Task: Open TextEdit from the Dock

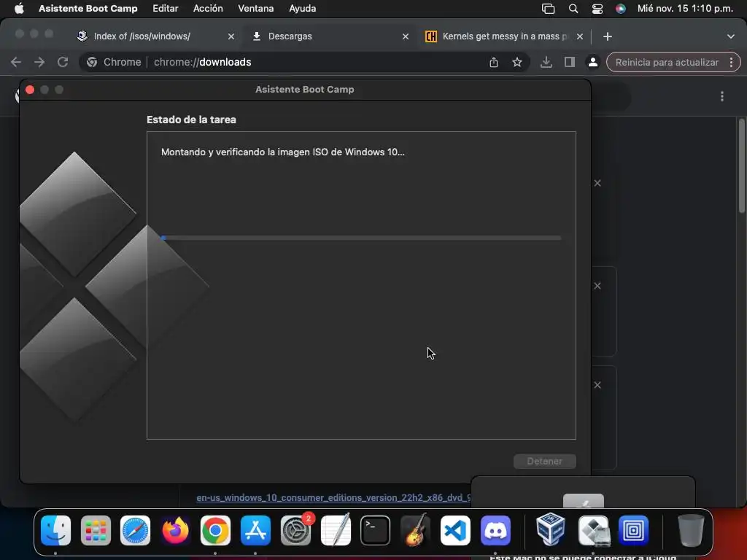Action: coord(336,531)
